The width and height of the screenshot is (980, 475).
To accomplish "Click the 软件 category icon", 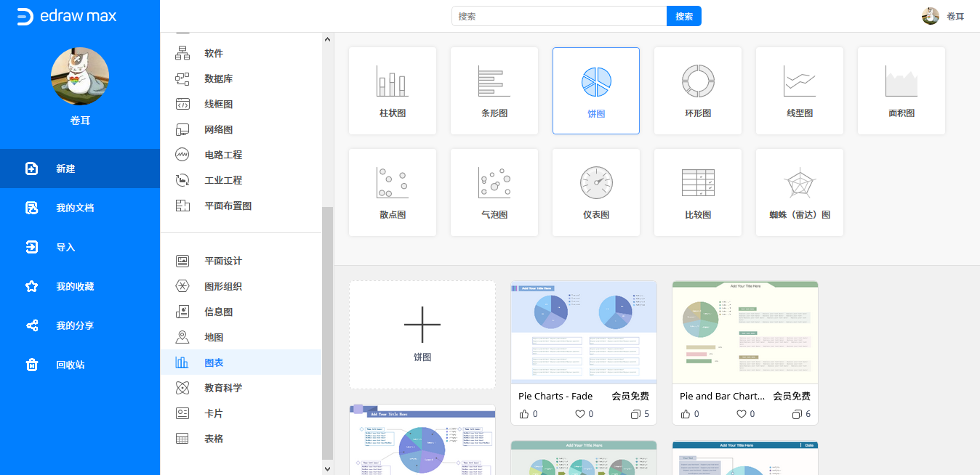I will coord(182,53).
